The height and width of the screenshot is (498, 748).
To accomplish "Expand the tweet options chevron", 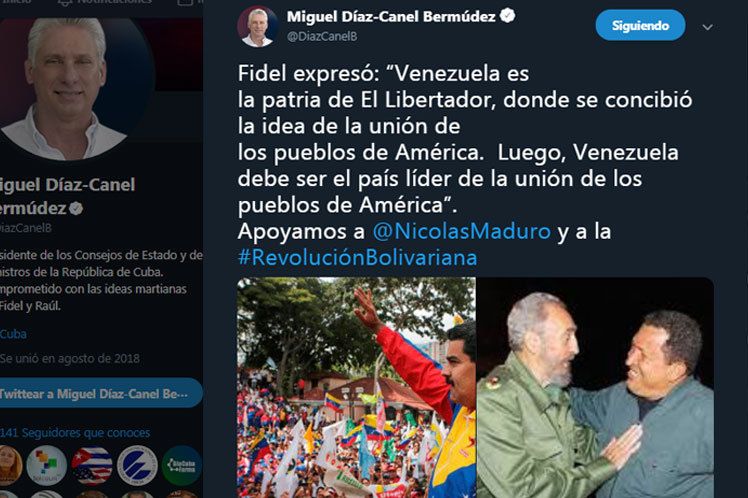I will (x=707, y=27).
